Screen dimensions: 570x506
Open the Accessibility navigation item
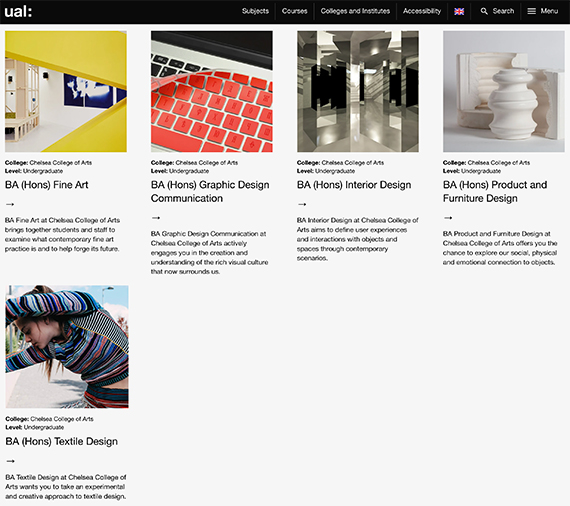422,11
